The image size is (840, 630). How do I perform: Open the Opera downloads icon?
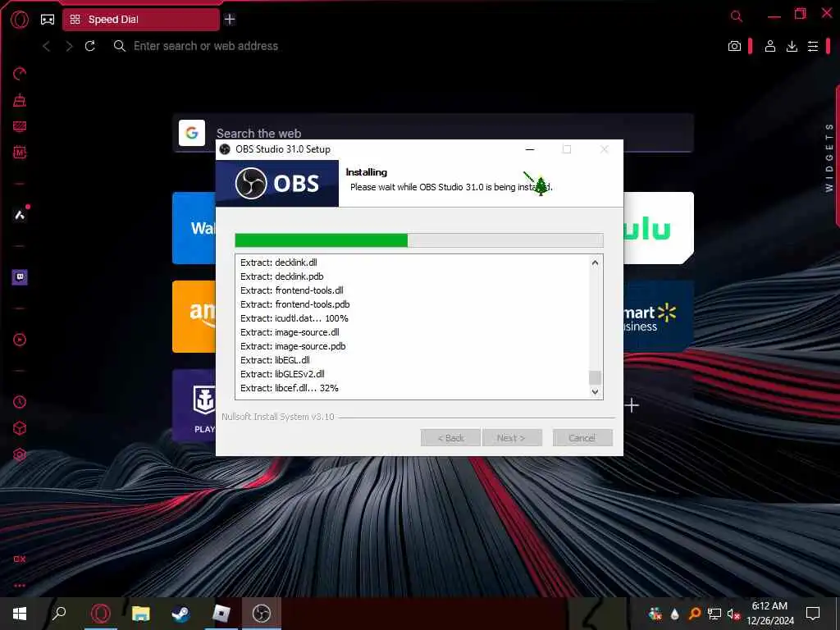pos(792,46)
